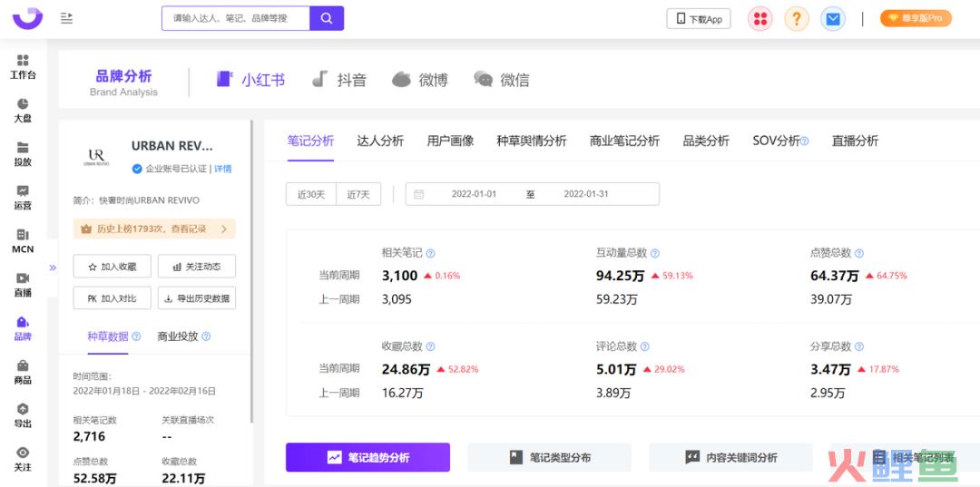Switch platform to 抖音
Screen dimensions: 980x487
(x=339, y=80)
